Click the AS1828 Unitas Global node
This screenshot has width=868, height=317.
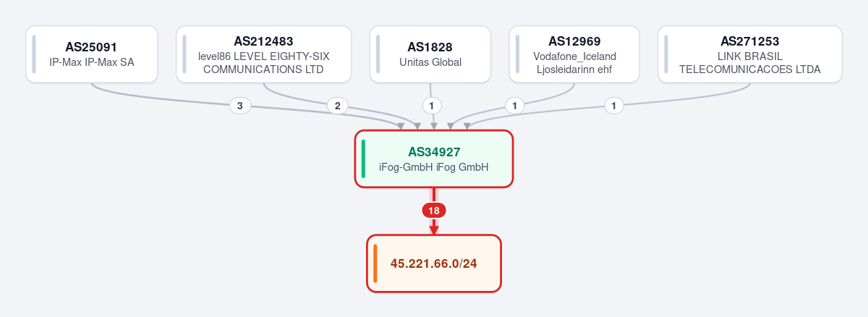(x=430, y=54)
